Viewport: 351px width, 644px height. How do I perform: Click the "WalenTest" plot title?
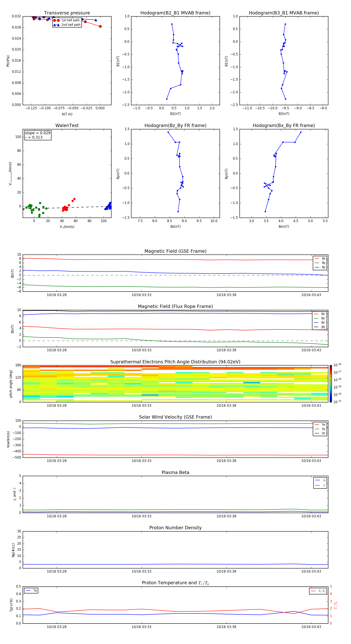tap(67, 125)
